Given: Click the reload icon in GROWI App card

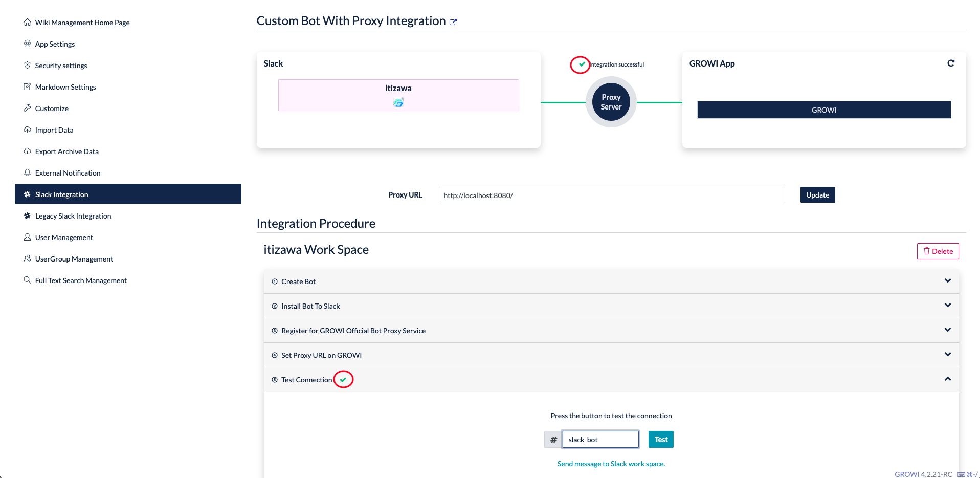Looking at the screenshot, I should (951, 63).
